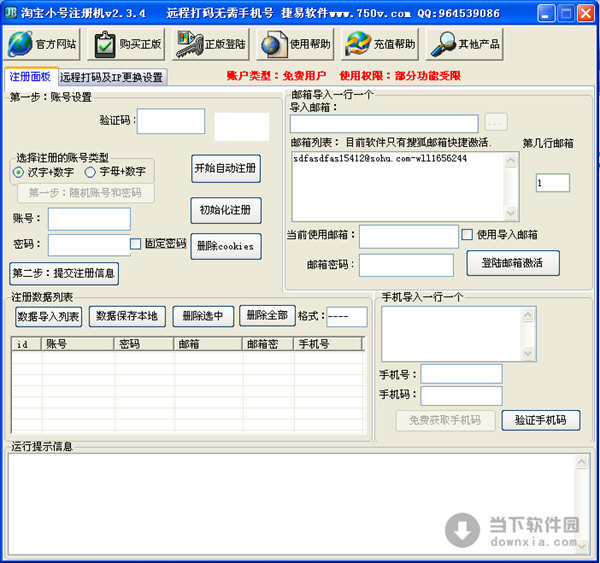Switch to 注册面板 tab
Image resolution: width=600 pixels, height=563 pixels.
pyautogui.click(x=31, y=76)
